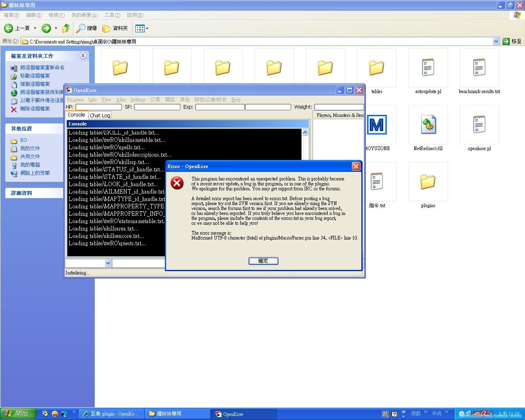Expand the address bar dropdown

(x=495, y=41)
